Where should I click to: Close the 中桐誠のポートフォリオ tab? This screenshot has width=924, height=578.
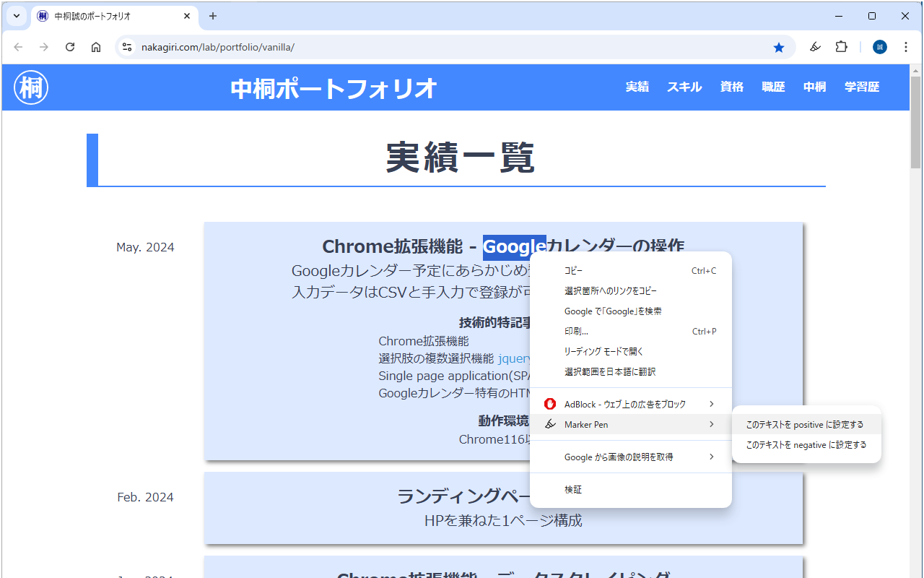coord(187,16)
